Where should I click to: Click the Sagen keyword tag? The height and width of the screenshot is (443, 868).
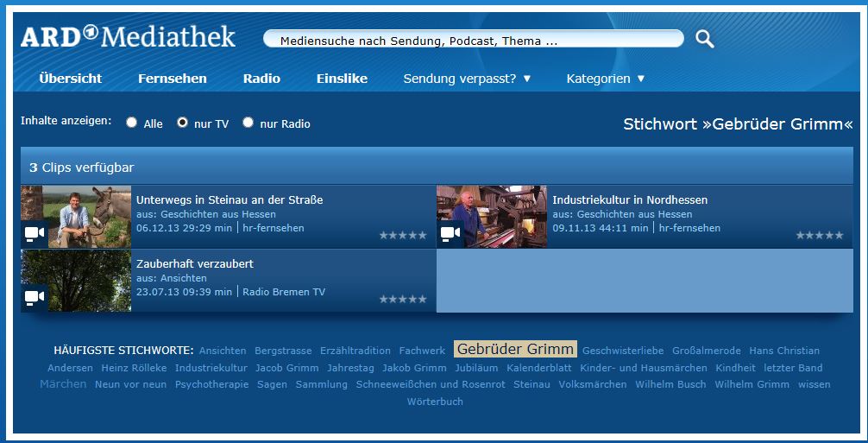pos(273,385)
